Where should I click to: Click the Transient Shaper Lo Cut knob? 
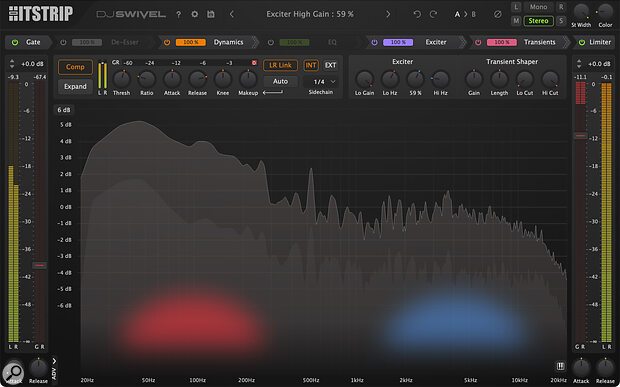(525, 79)
